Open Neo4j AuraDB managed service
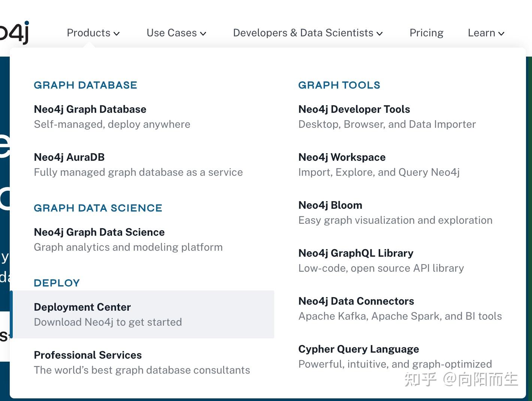 (69, 157)
